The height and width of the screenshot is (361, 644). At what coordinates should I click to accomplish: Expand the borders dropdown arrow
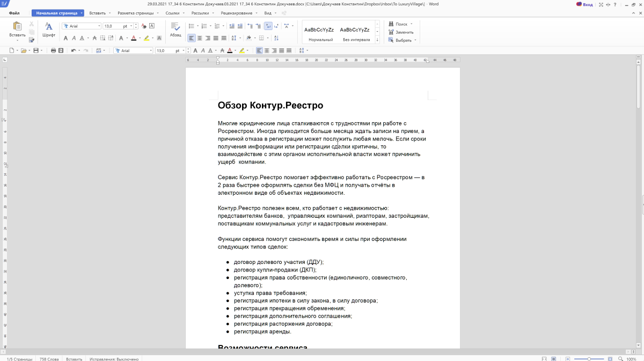pos(268,38)
